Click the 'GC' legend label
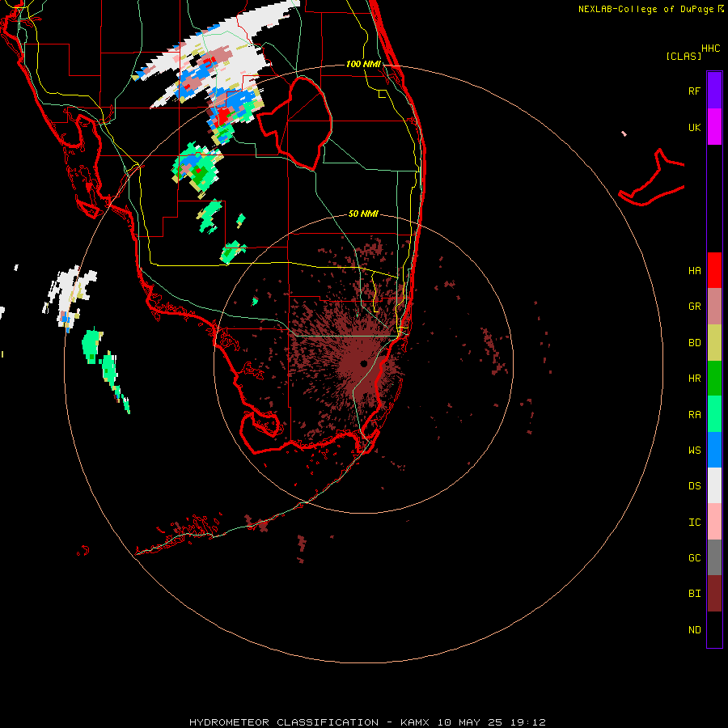Screen dimensions: 728x728 (x=694, y=558)
